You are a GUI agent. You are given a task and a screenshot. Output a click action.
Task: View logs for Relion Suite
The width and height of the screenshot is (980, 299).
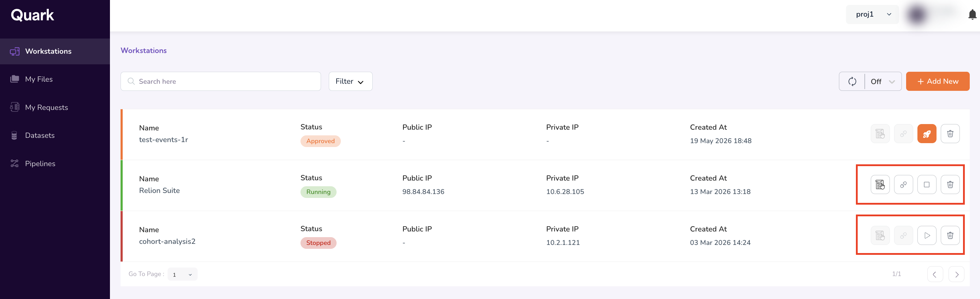pos(880,184)
